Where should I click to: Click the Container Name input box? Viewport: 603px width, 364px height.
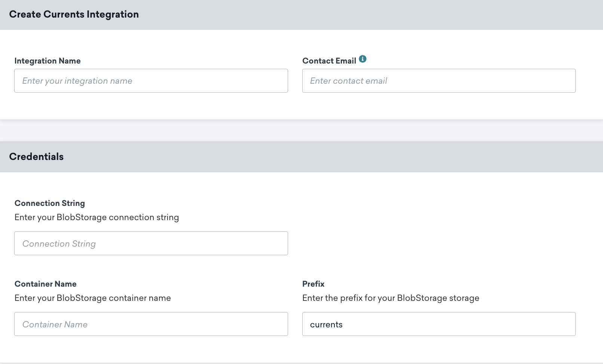pos(151,324)
